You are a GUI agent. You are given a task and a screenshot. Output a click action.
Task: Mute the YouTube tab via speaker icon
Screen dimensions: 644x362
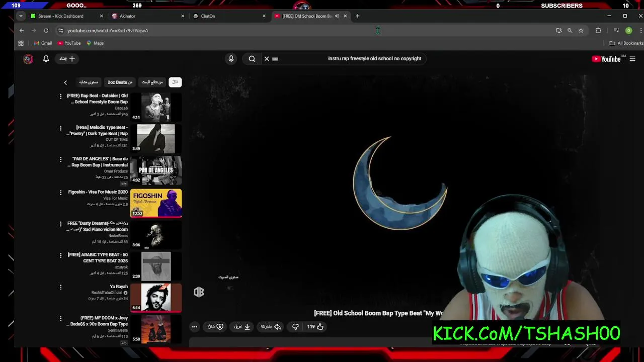point(337,16)
